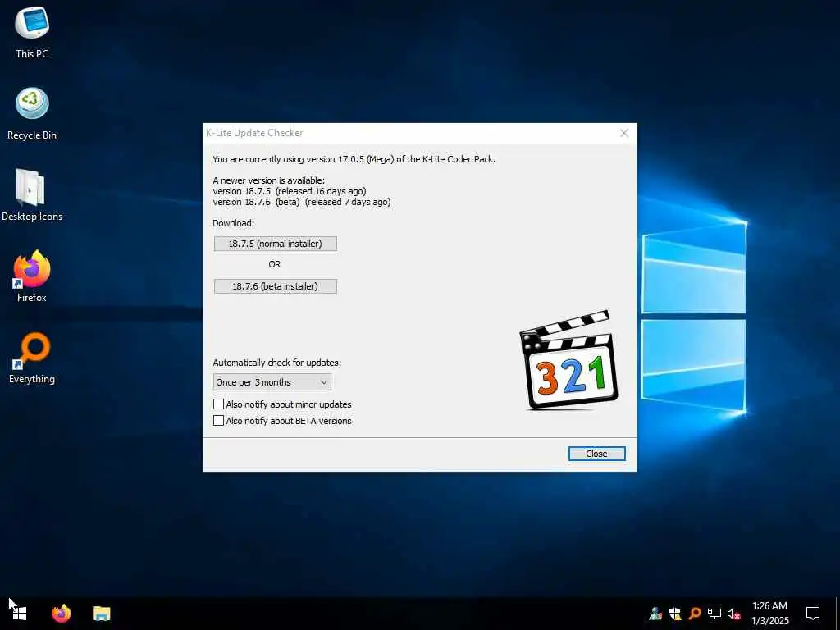Screen dimensions: 840x630
Task: Download the 18.7.6 beta installer
Action: 276,286
